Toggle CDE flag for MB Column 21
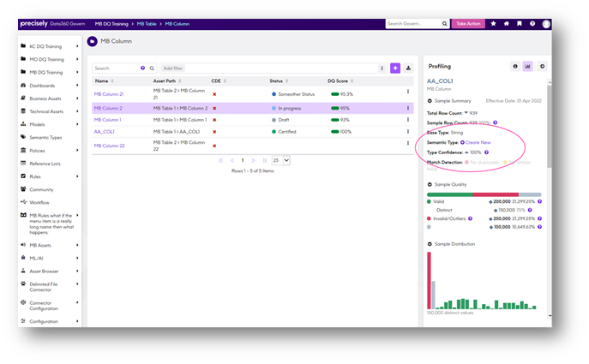 (214, 94)
